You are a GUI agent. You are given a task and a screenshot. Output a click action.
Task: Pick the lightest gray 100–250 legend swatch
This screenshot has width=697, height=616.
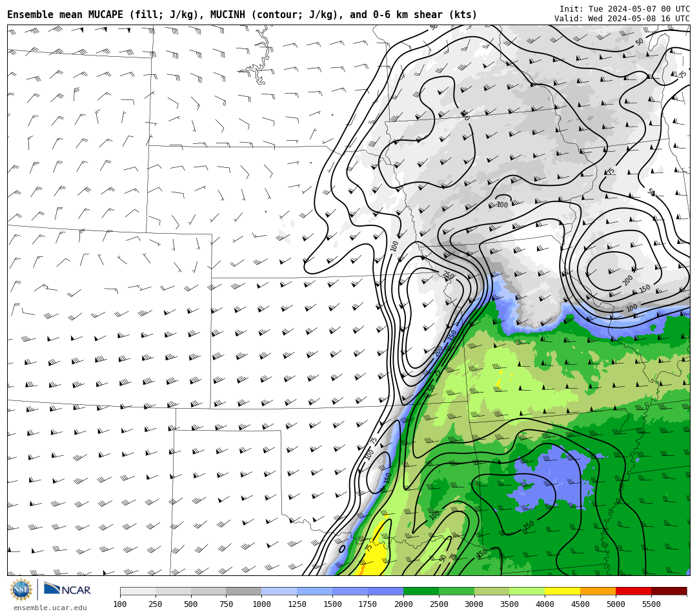(138, 591)
